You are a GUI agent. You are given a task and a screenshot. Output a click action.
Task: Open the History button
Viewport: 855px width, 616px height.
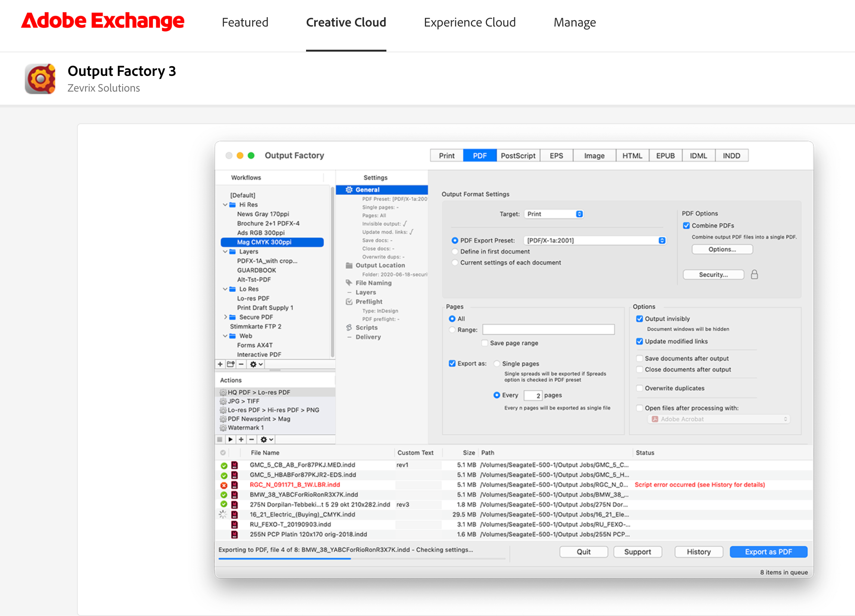point(698,552)
